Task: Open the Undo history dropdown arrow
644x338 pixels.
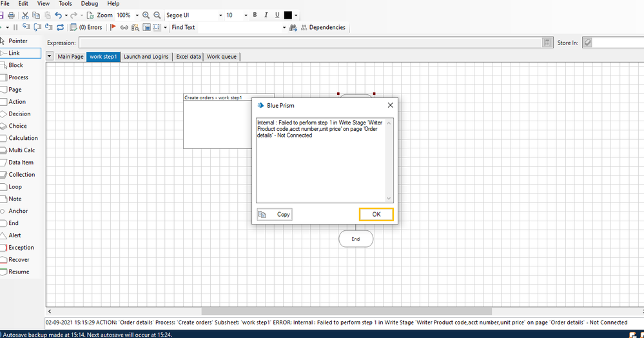Action: pos(66,15)
